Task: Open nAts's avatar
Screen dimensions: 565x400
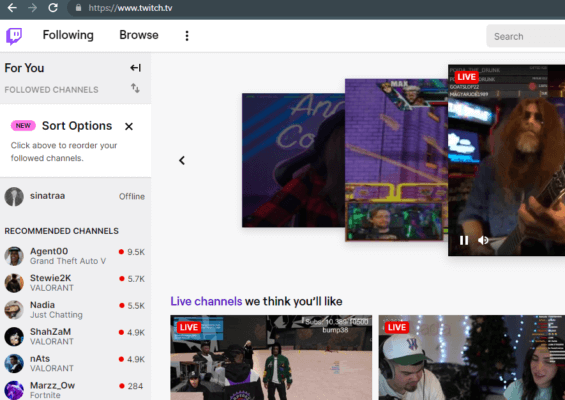Action: coord(14,363)
